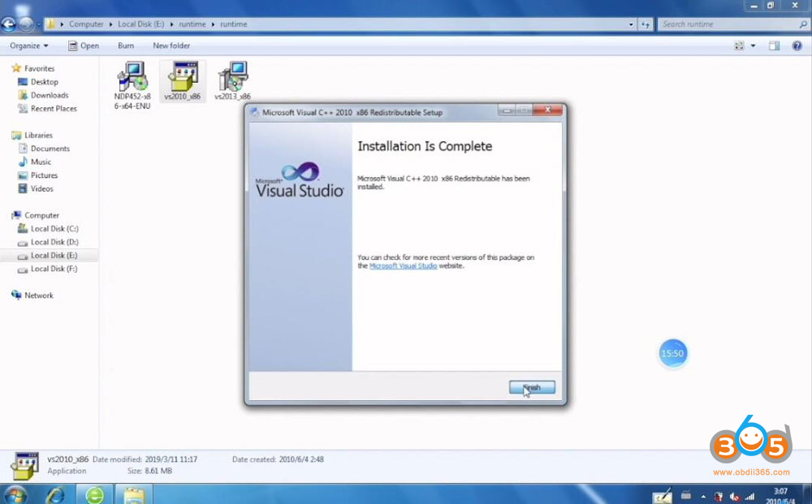Click the blue 15:50 timer bubble
This screenshot has width=812, height=504.
coord(672,353)
